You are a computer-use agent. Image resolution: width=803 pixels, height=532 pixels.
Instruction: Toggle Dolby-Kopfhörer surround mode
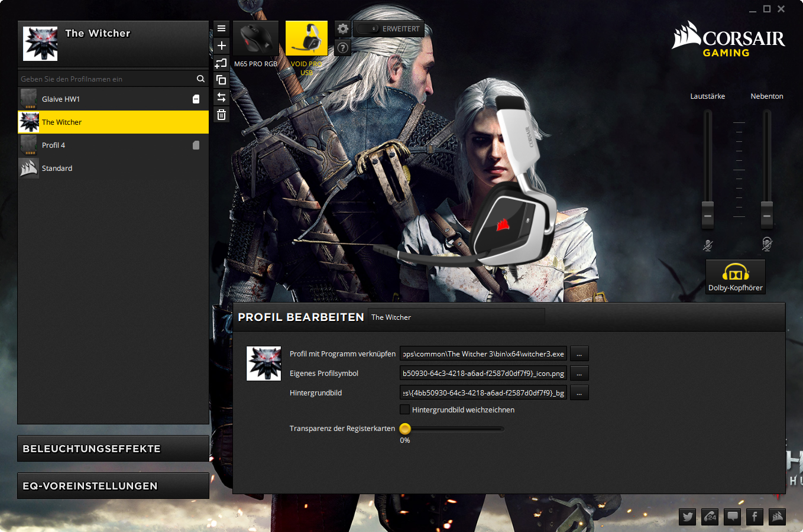pos(736,277)
